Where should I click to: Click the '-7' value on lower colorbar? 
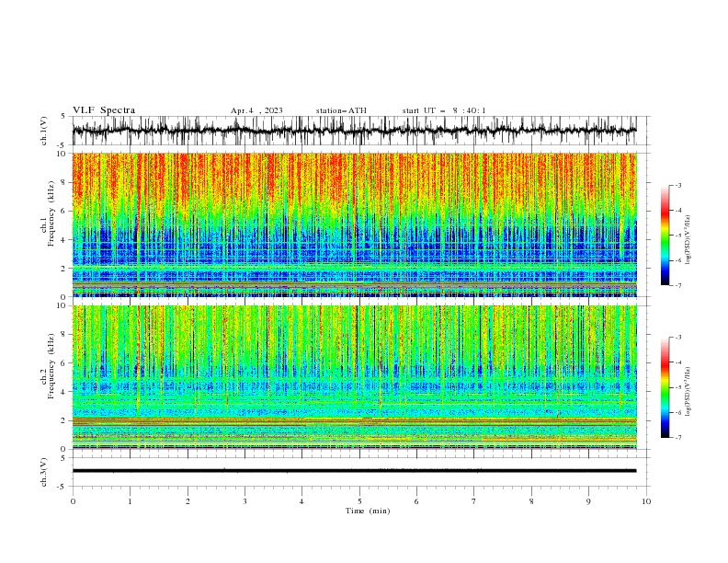(x=677, y=437)
